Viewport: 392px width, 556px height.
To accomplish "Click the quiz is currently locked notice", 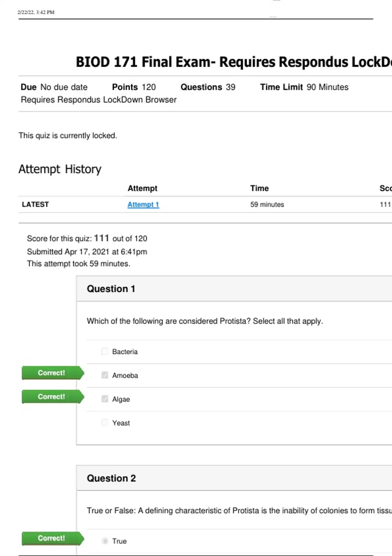I will [x=68, y=135].
